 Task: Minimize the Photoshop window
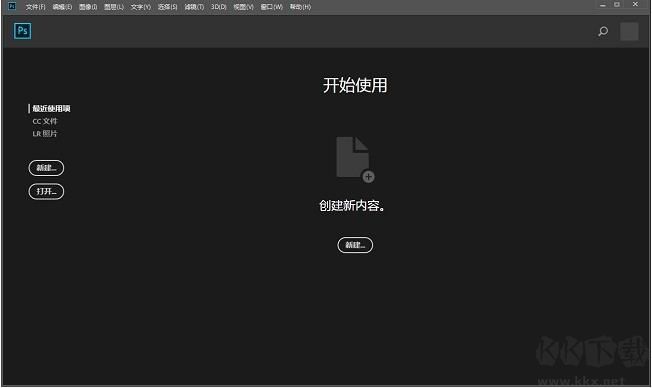click(603, 5)
